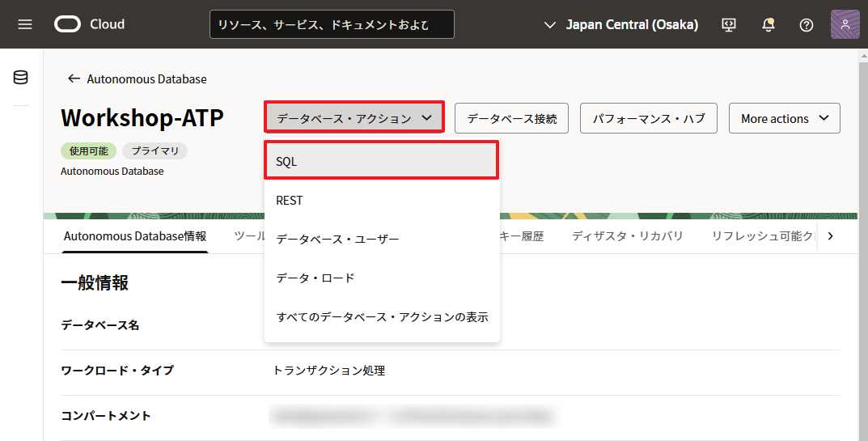The image size is (868, 441).
Task: Select SQL from the dropdown menu
Action: 381,161
